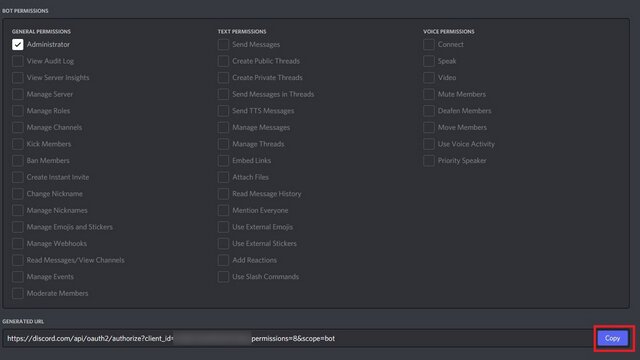Tick the Ban Members checkbox

tap(18, 161)
